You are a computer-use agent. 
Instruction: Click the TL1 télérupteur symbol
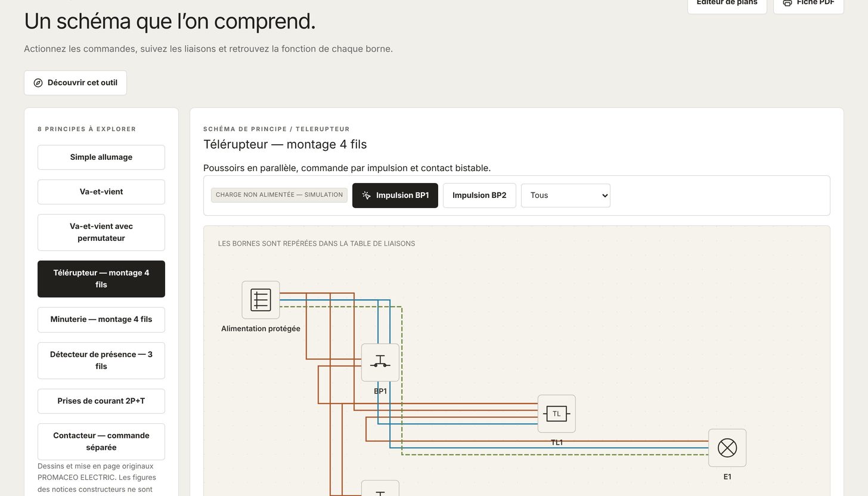point(557,414)
